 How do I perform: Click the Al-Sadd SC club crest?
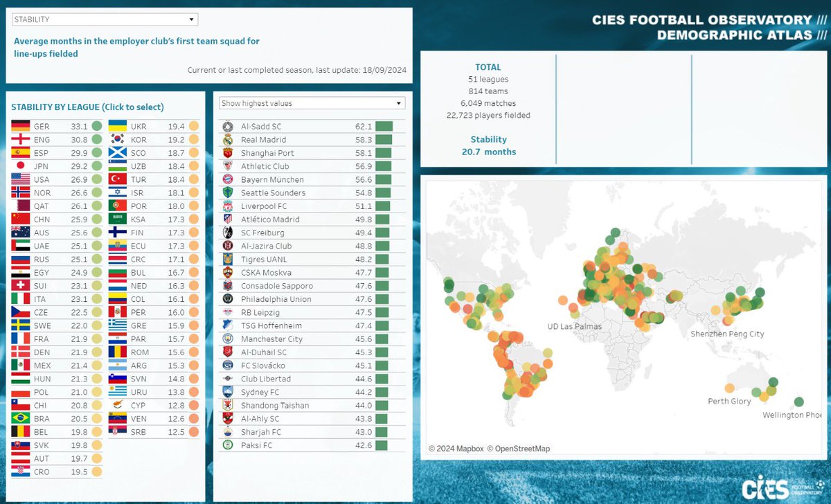[228, 127]
